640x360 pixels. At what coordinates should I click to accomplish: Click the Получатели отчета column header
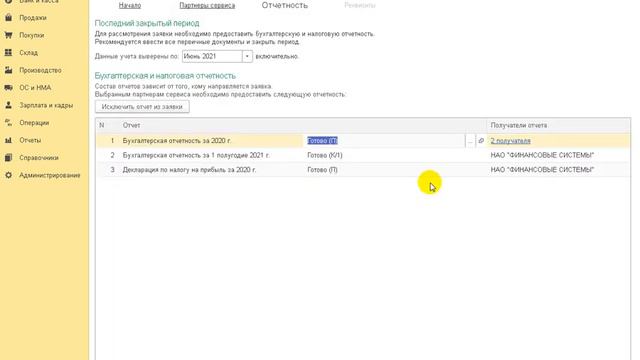pyautogui.click(x=518, y=125)
